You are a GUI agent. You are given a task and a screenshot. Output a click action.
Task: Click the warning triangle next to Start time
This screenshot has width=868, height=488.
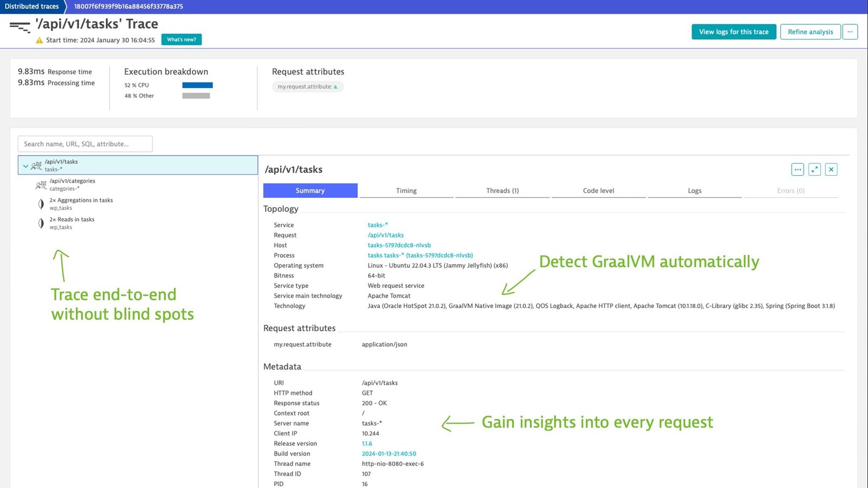(39, 40)
